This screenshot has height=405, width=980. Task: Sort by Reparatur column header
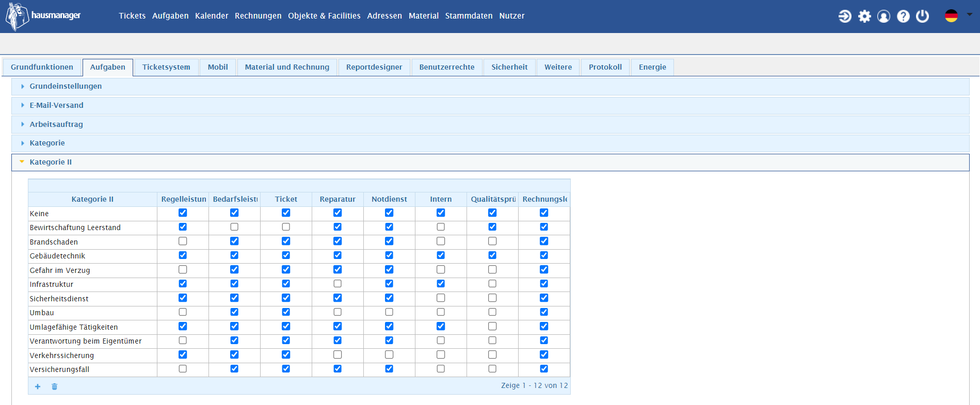tap(338, 199)
